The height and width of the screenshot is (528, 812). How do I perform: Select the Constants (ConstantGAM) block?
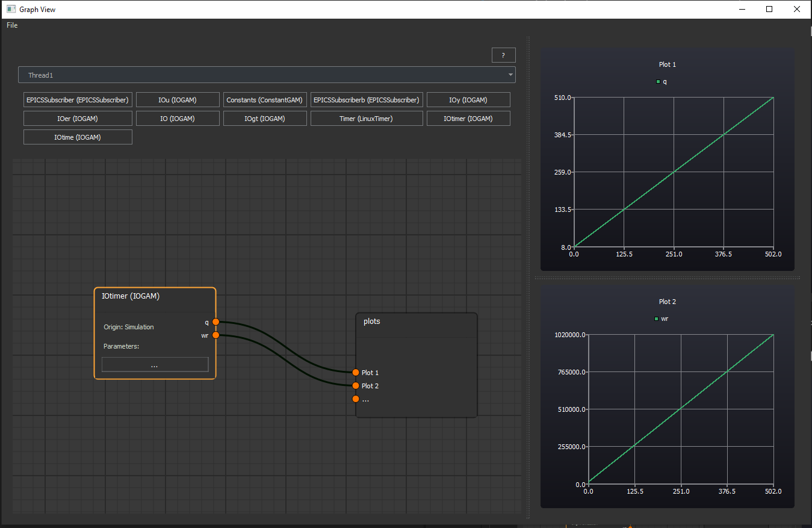click(265, 99)
